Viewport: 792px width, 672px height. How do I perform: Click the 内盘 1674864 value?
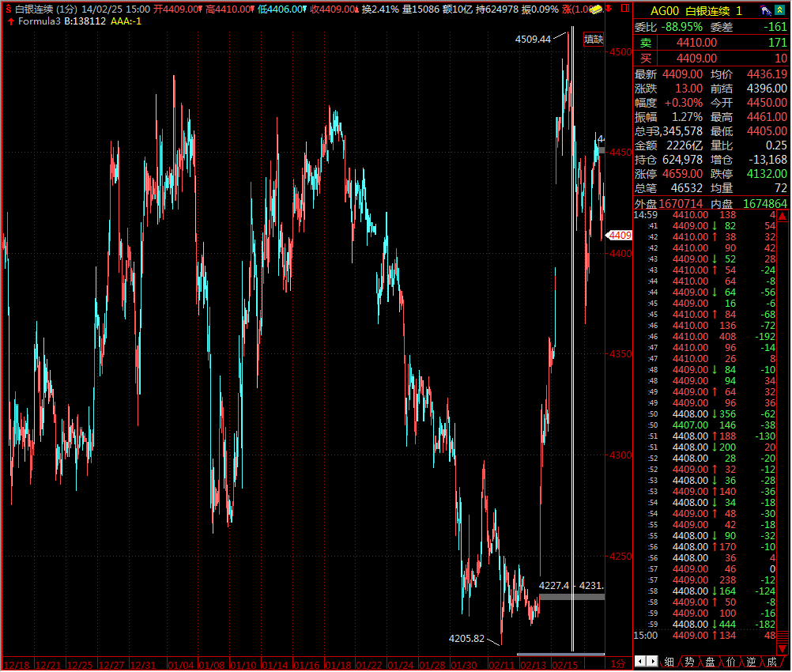(764, 204)
